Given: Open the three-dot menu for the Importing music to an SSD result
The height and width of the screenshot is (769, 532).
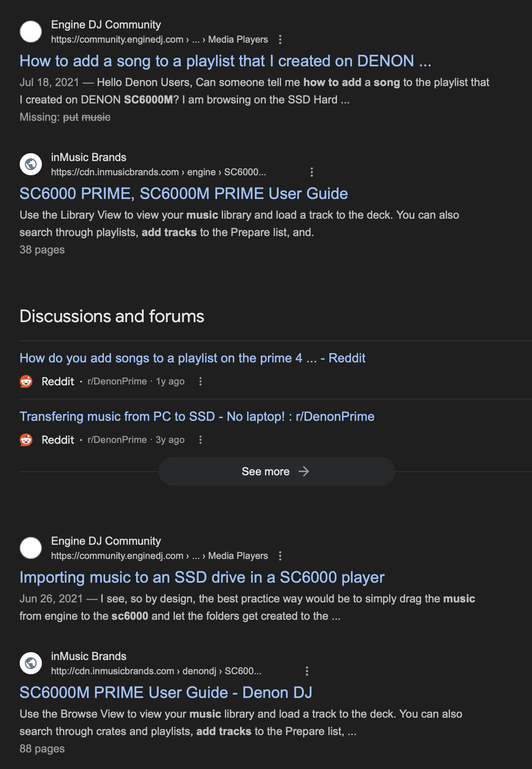Looking at the screenshot, I should pos(280,556).
